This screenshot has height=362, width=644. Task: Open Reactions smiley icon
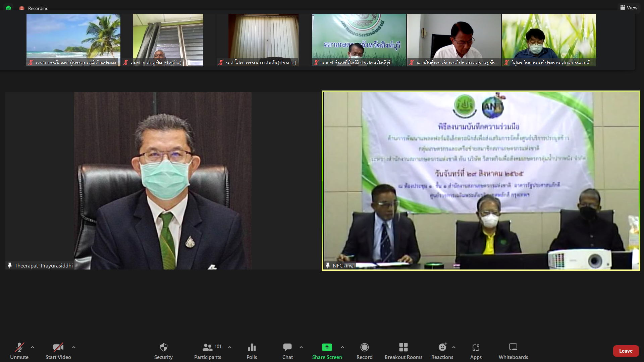(442, 347)
